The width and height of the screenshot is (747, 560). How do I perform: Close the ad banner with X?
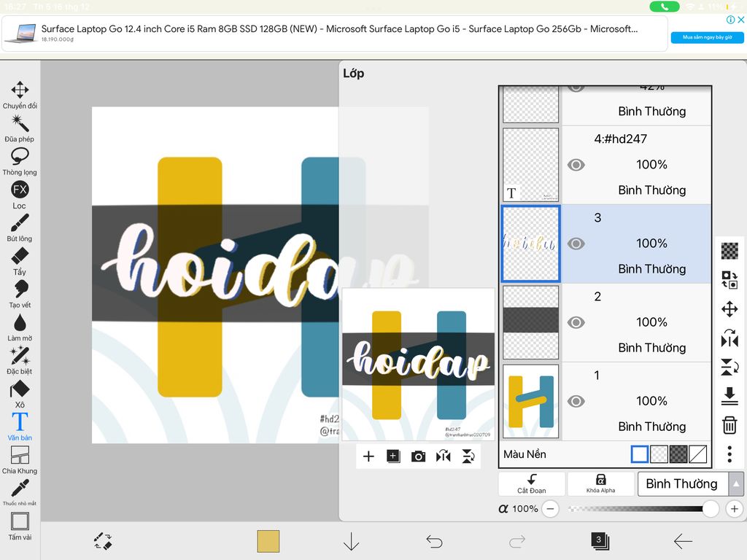click(741, 20)
